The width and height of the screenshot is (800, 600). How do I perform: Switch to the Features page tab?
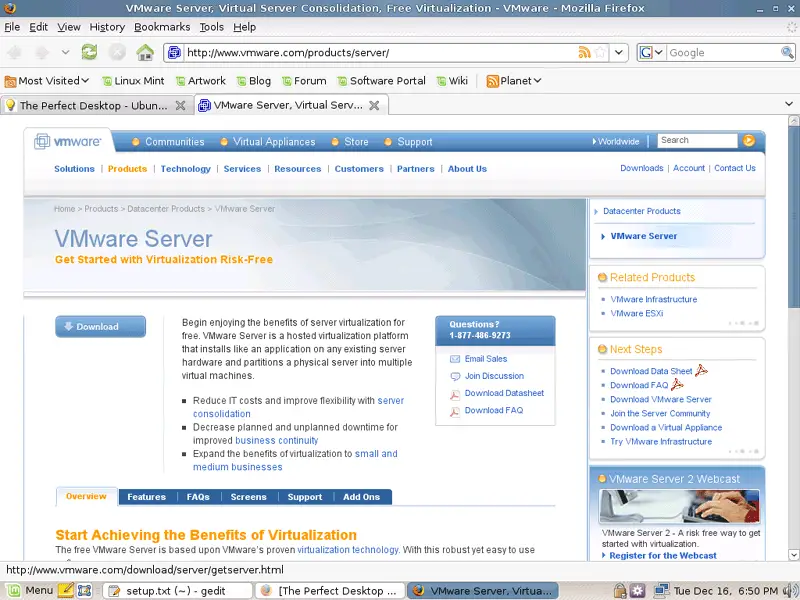point(146,497)
